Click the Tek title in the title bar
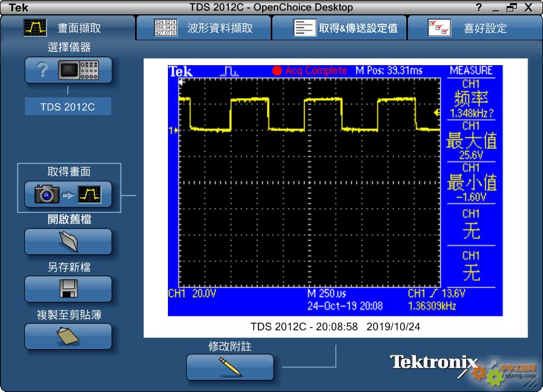Screen dimensions: 543x392 [x=19, y=7]
